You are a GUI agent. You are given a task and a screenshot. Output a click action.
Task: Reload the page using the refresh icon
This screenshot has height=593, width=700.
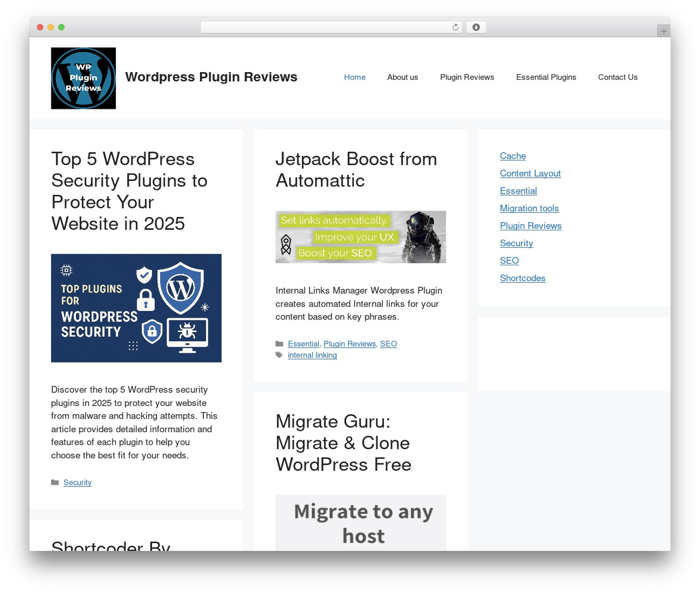[x=456, y=27]
